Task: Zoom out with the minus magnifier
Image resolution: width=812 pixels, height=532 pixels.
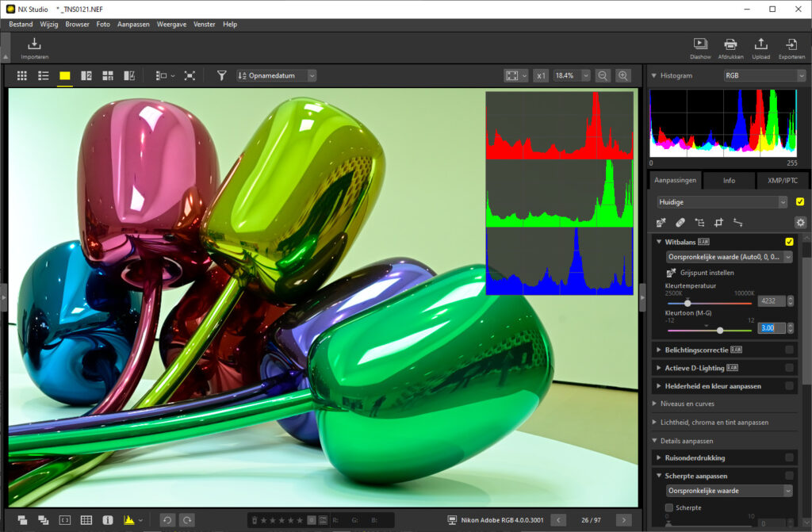Action: pyautogui.click(x=603, y=75)
